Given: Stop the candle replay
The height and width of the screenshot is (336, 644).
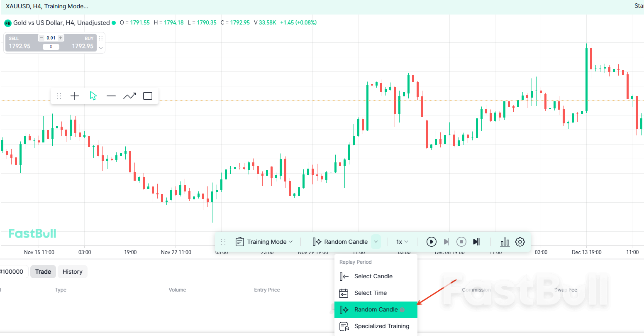Looking at the screenshot, I should tap(461, 241).
